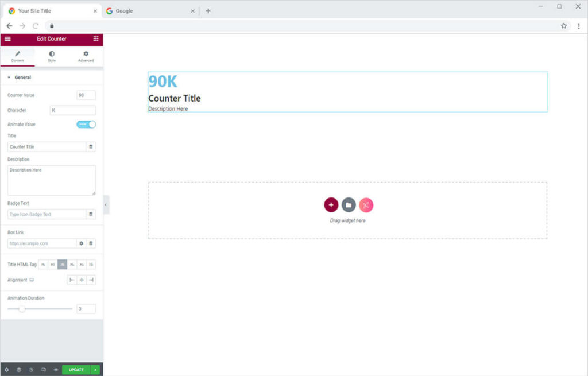Collapse the General section
Screen dimensions: 588x376
pos(9,77)
